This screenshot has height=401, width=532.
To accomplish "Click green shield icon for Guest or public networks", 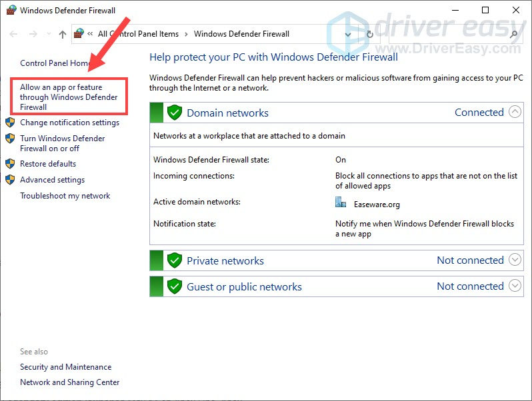I will (x=175, y=286).
